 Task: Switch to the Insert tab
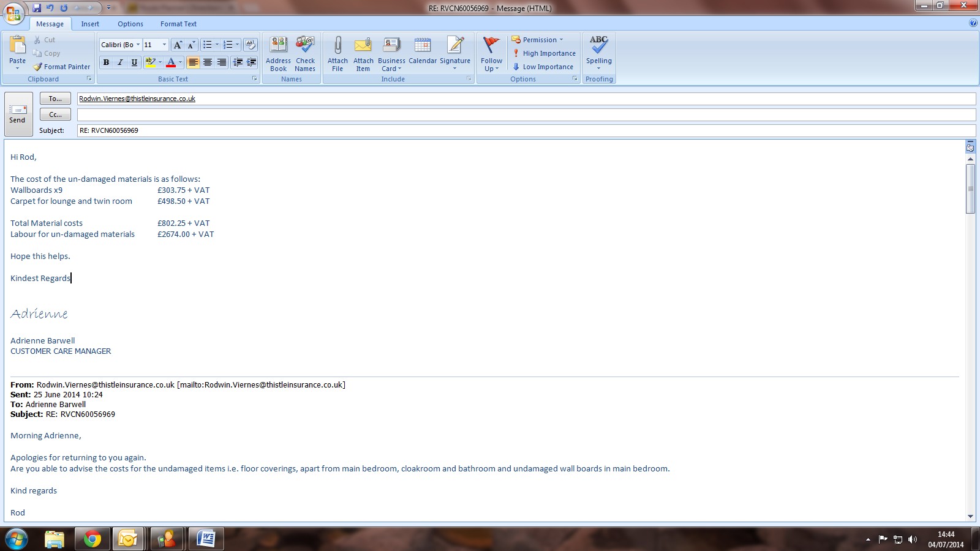(90, 24)
